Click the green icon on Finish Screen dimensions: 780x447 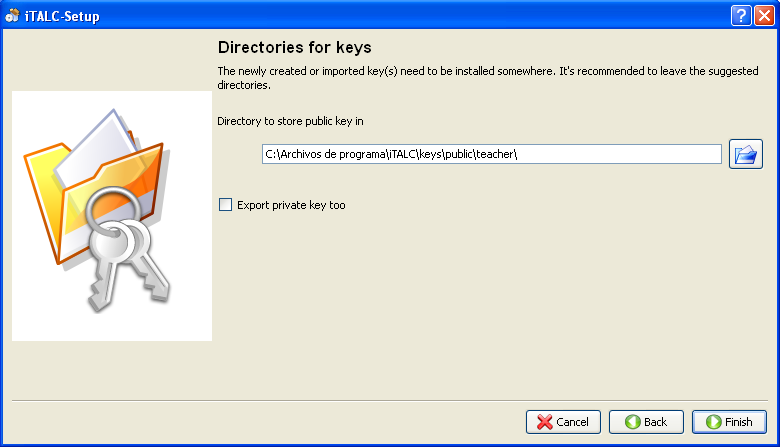point(712,422)
